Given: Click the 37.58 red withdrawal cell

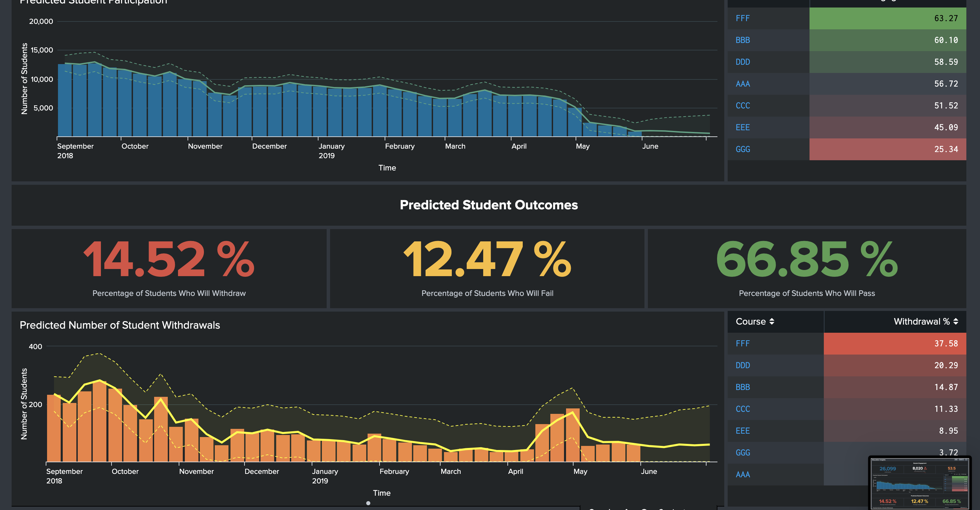Looking at the screenshot, I should pos(894,343).
